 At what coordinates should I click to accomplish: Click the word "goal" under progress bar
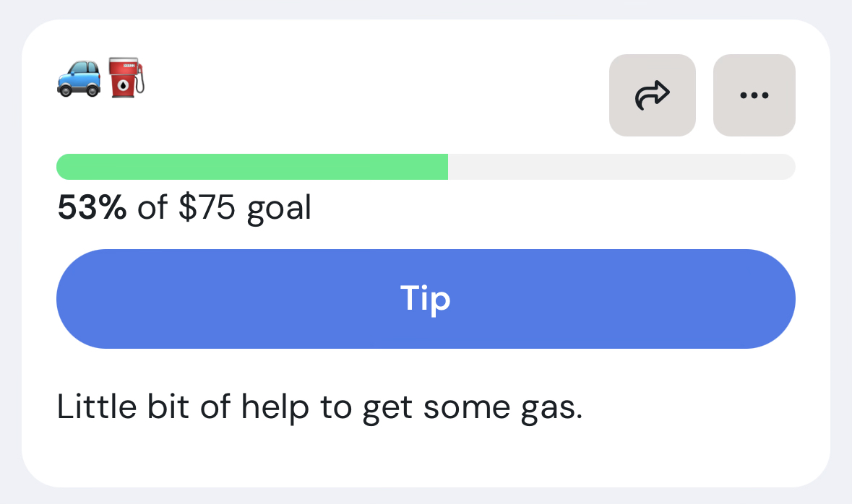point(279,210)
